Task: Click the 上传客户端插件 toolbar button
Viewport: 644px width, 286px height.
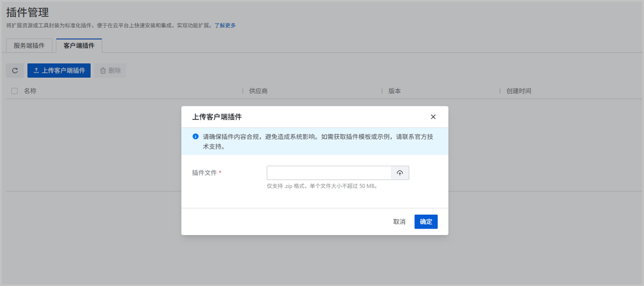Action: [x=59, y=70]
